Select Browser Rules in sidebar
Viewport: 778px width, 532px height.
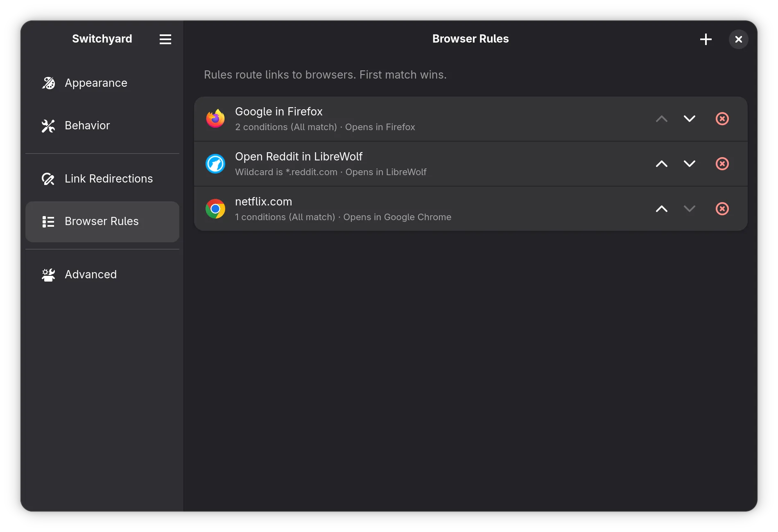pyautogui.click(x=102, y=221)
